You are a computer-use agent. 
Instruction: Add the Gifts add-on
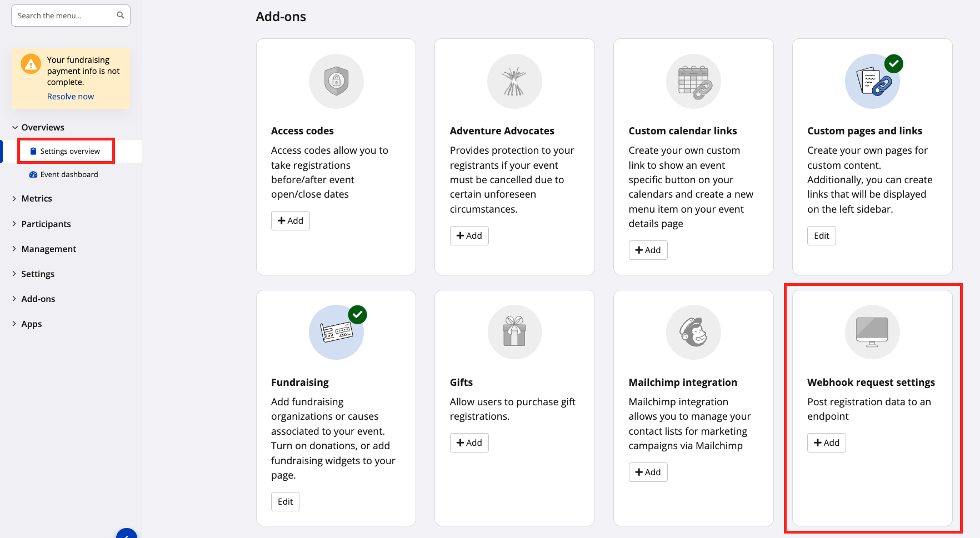tap(469, 443)
